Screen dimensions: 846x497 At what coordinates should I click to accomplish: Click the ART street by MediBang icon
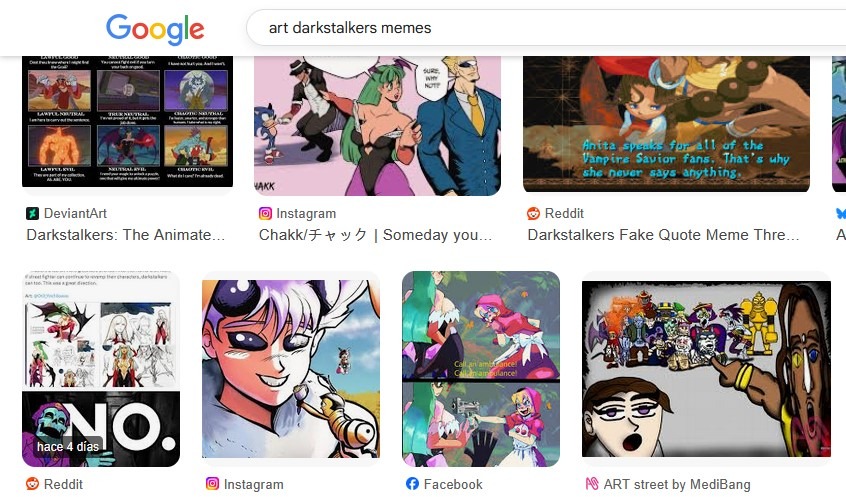pyautogui.click(x=592, y=484)
